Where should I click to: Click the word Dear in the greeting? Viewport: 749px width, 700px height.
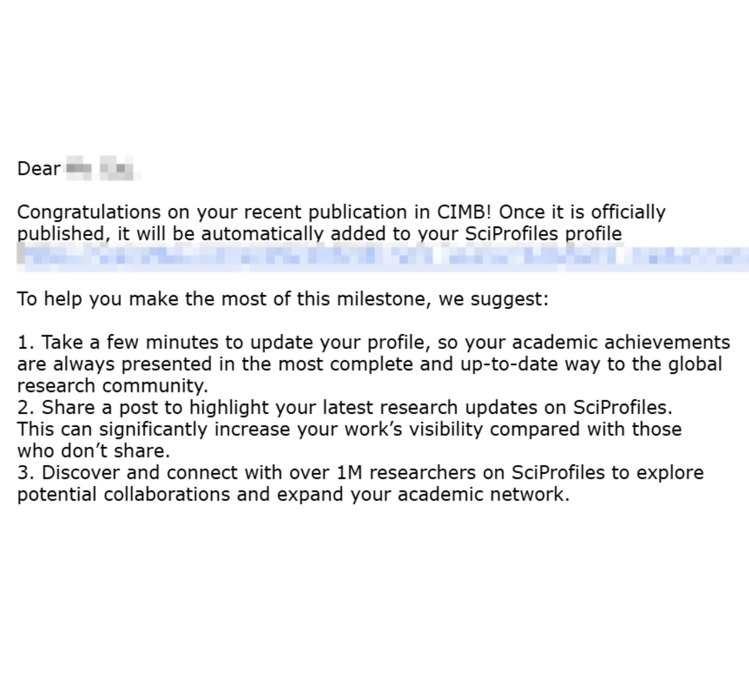(38, 169)
